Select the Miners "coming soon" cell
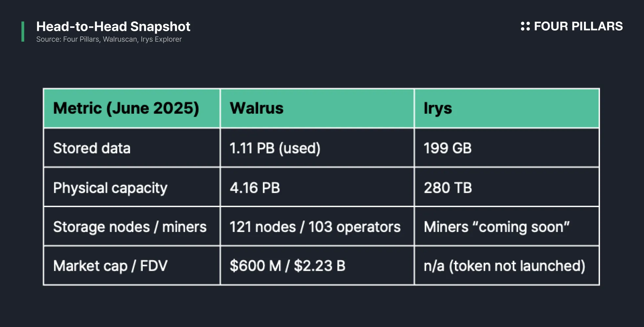 [x=496, y=227]
